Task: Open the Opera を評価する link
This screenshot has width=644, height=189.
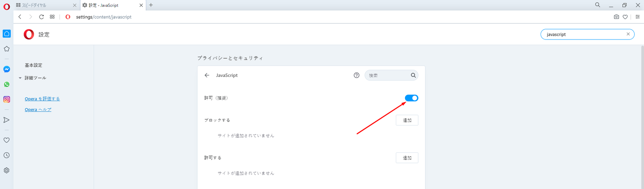Action: tap(42, 99)
